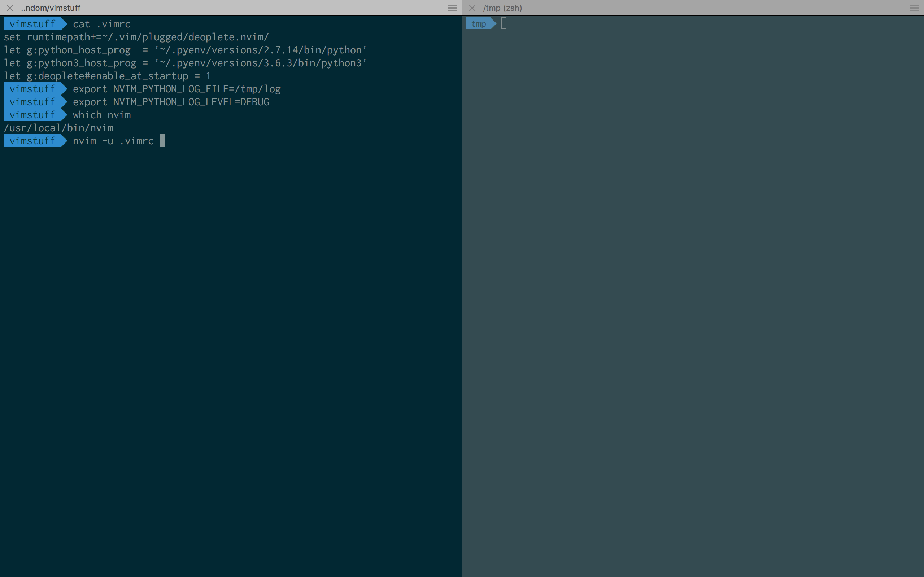
Task: Select the vimstuff badge next to which nvim
Action: (32, 114)
